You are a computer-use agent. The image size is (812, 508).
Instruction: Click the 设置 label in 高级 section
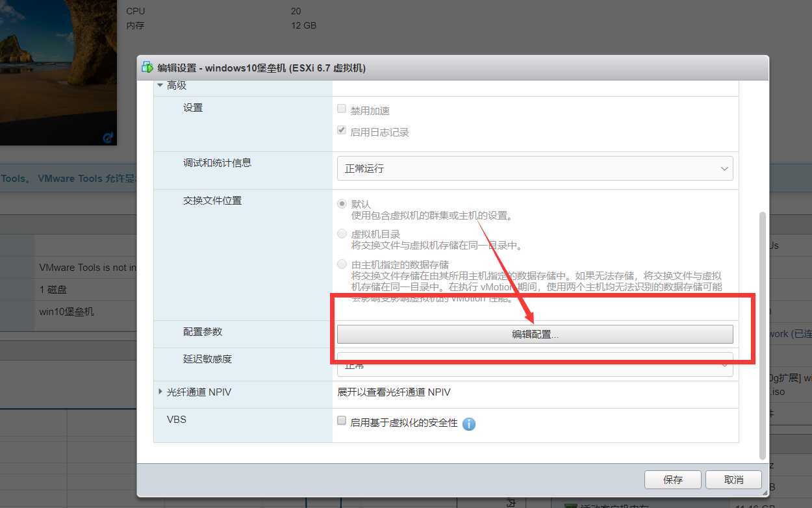point(193,107)
